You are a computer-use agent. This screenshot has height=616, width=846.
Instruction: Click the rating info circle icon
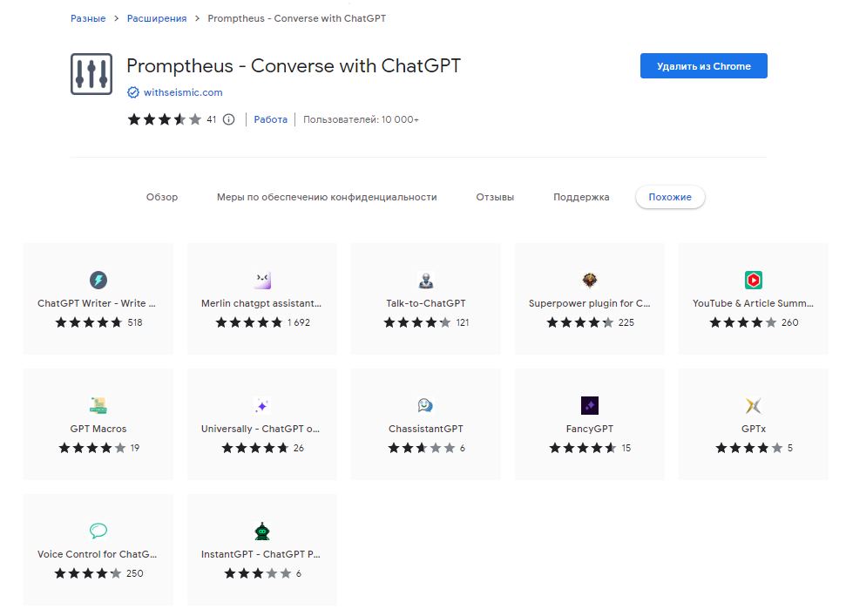(x=229, y=119)
